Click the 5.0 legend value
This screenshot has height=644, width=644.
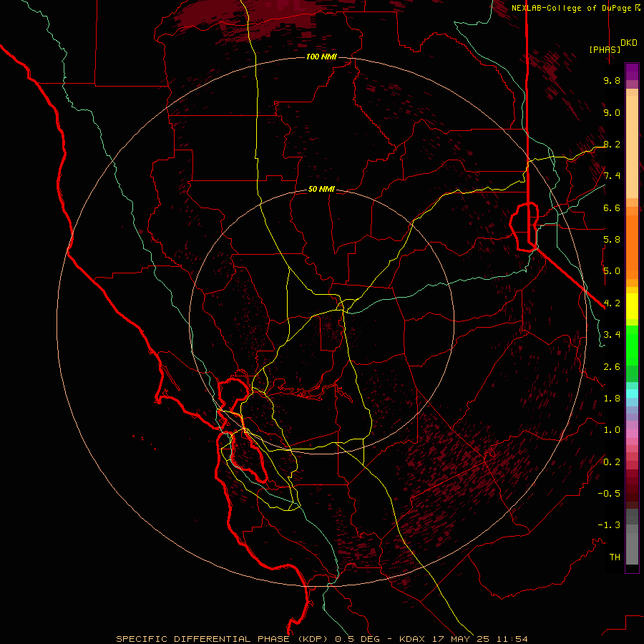click(x=612, y=271)
